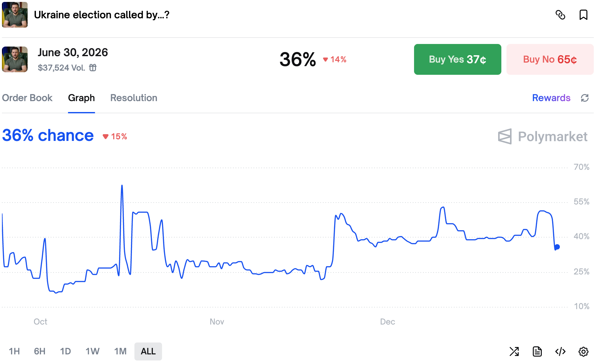Open chart settings gear icon

pyautogui.click(x=583, y=351)
